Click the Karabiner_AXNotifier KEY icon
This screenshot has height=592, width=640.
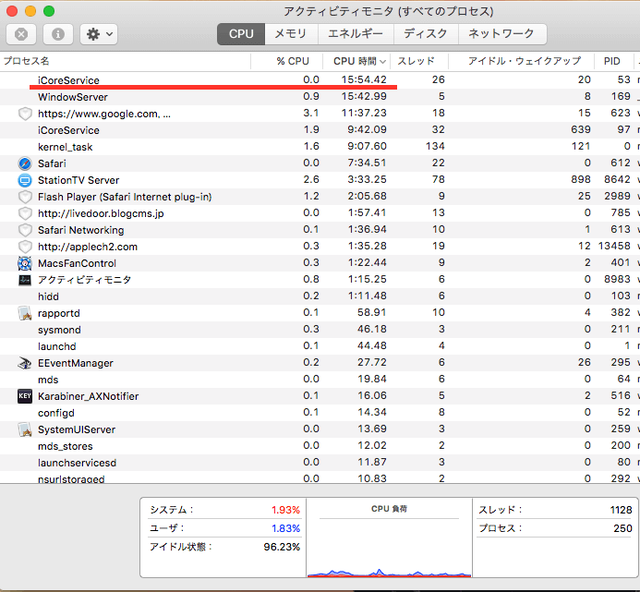click(x=25, y=396)
